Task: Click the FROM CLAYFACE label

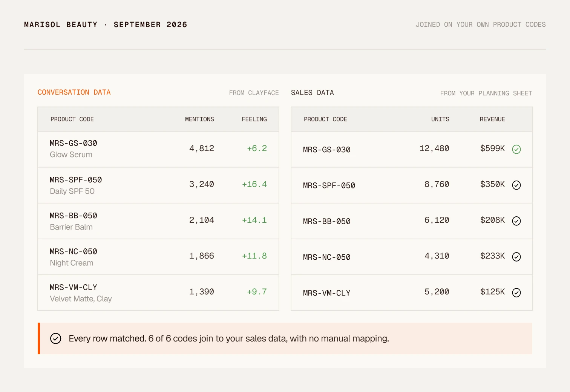Action: (254, 93)
